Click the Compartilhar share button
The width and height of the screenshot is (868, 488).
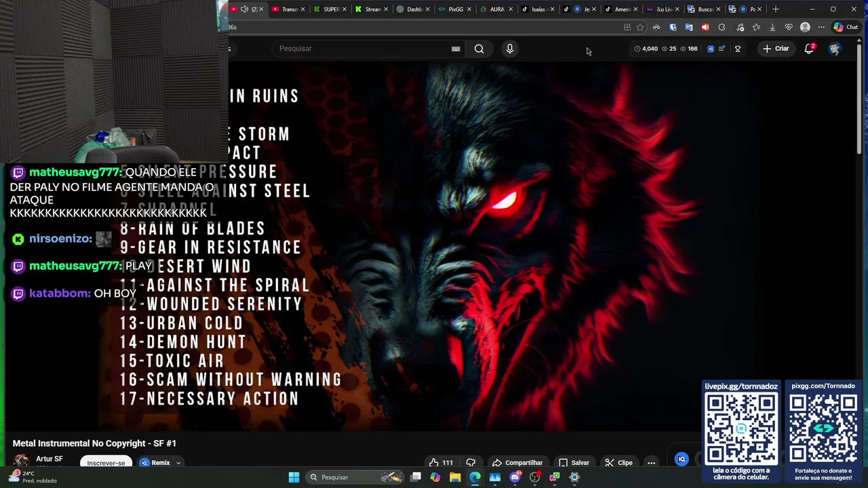(x=517, y=463)
